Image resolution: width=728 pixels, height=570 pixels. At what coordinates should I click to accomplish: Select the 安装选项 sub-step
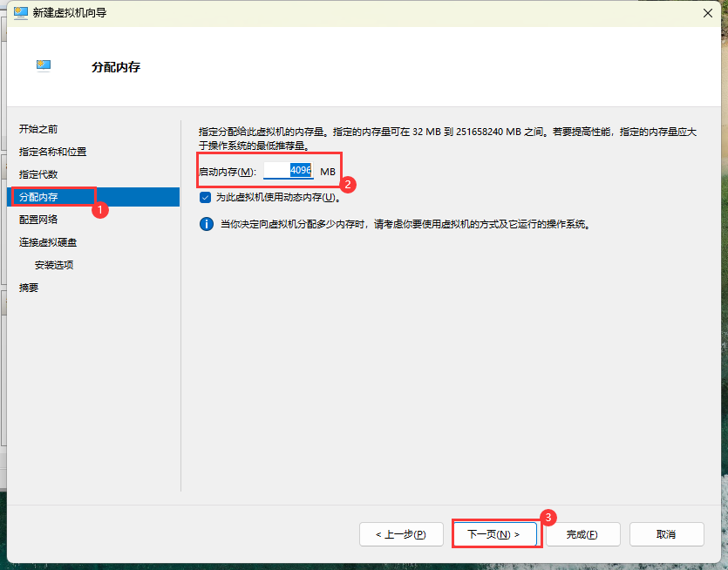[54, 265]
